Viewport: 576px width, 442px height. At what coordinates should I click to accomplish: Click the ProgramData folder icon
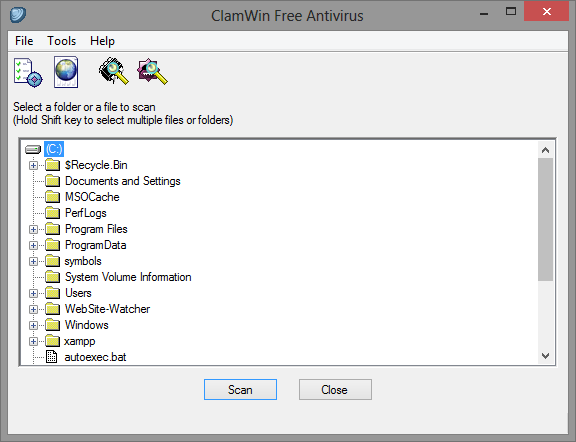point(53,245)
